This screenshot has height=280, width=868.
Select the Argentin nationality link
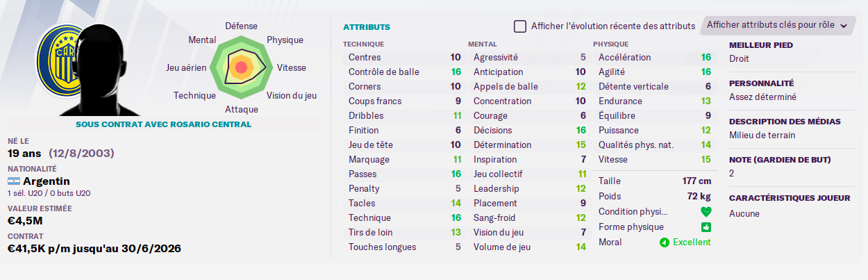click(47, 181)
